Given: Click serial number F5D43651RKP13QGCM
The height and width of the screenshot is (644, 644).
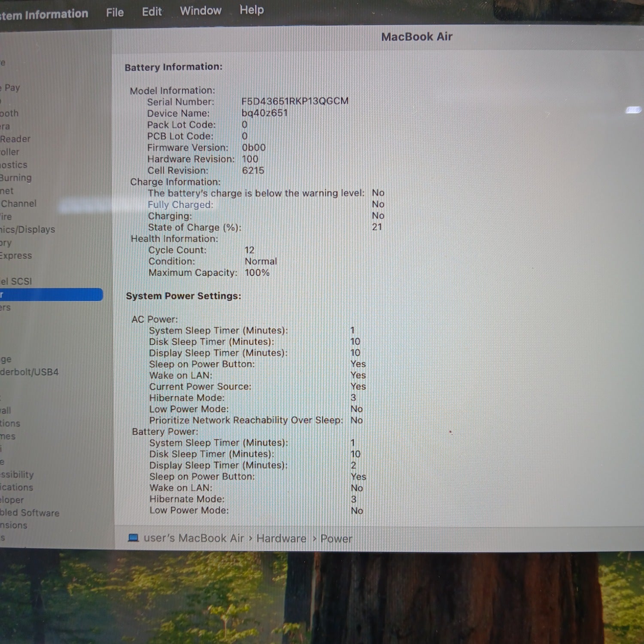Looking at the screenshot, I should click(295, 101).
